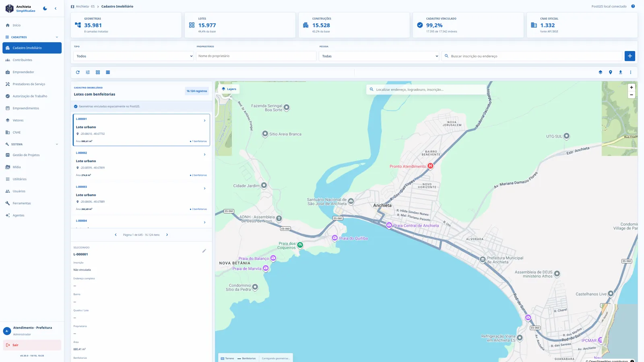Viewport: 644px width, 362px height.
Task: Open Vetores in sidebar
Action: pos(32,120)
